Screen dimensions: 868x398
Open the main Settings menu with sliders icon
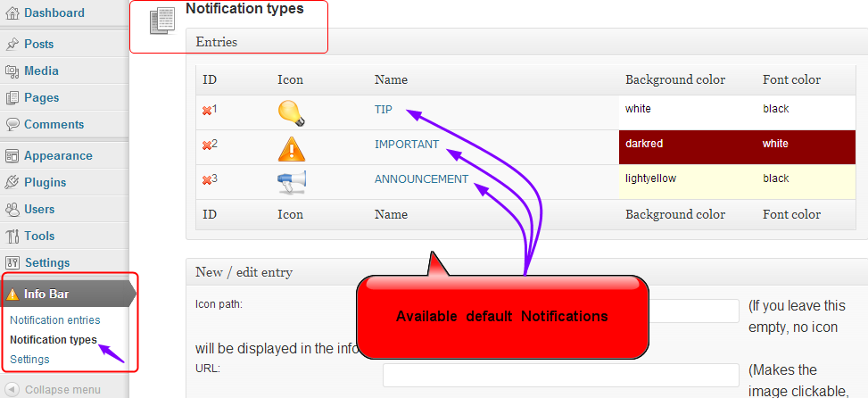pyautogui.click(x=47, y=262)
